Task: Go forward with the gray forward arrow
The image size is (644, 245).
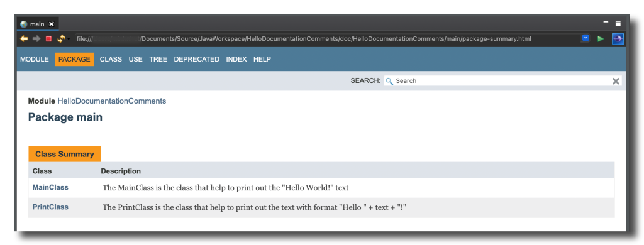Action: 36,38
